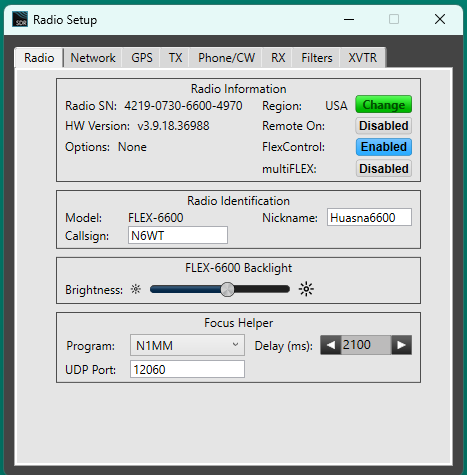Toggle FlexControl Enabled button
Viewport: 467px width, 475px height.
tap(384, 147)
